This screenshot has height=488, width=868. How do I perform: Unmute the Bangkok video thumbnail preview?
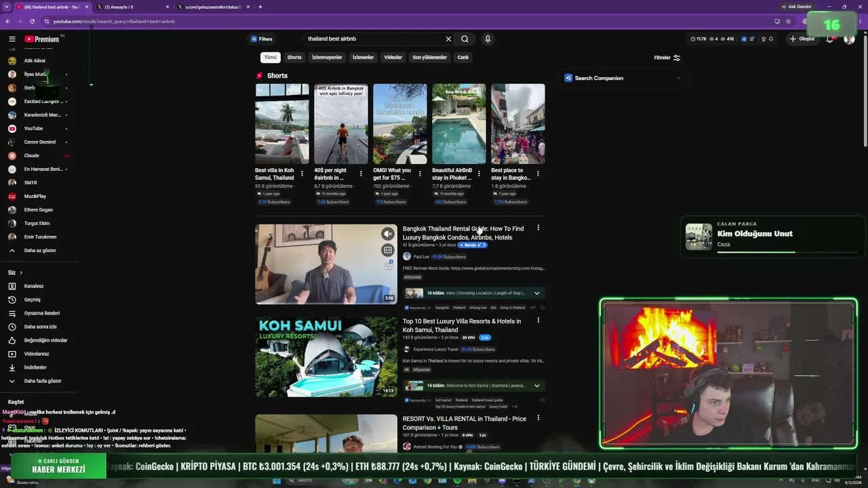click(388, 234)
